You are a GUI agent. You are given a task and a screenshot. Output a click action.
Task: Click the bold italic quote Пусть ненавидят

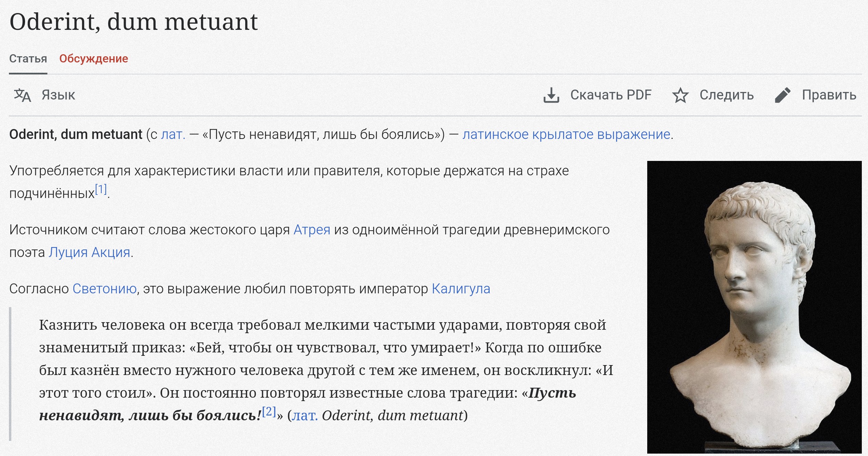pos(552,393)
